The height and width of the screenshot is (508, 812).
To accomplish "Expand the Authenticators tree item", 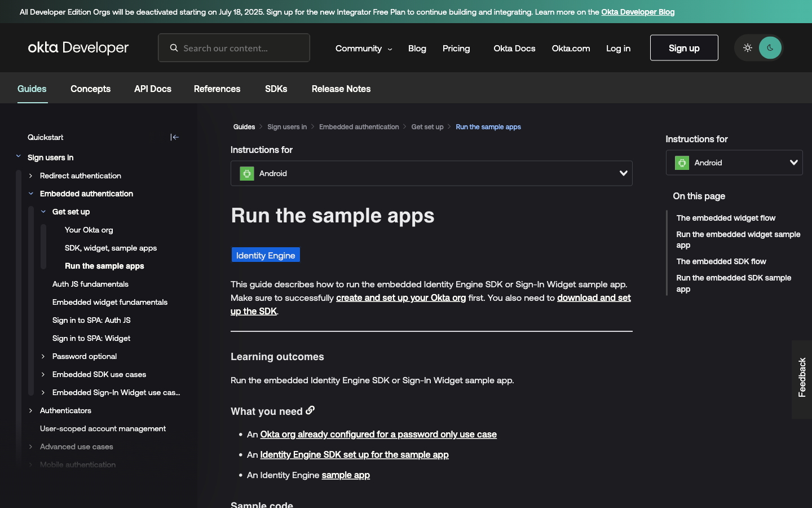I will point(31,410).
